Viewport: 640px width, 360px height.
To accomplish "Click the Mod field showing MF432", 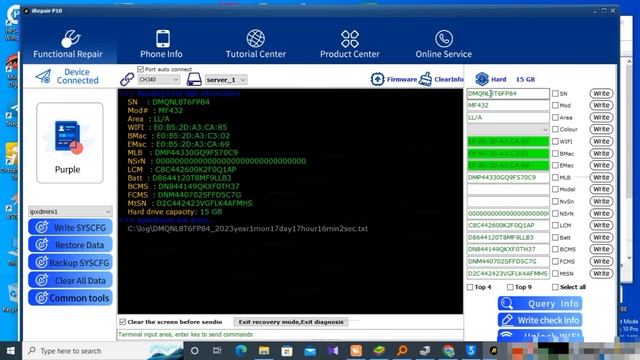I will (508, 105).
